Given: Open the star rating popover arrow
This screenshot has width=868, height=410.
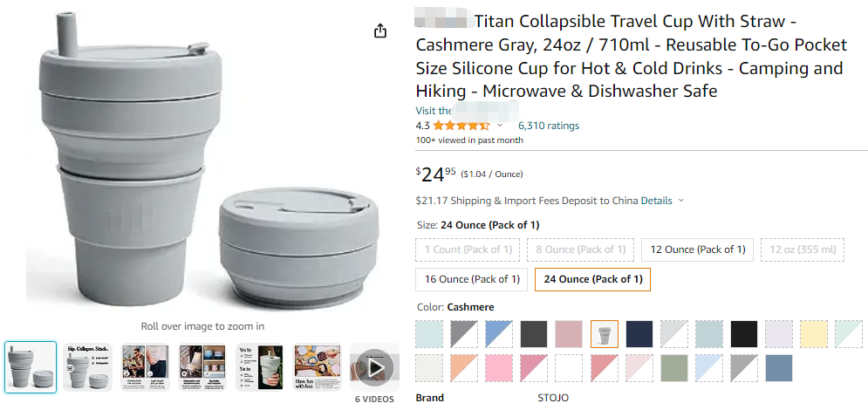Looking at the screenshot, I should click(501, 126).
